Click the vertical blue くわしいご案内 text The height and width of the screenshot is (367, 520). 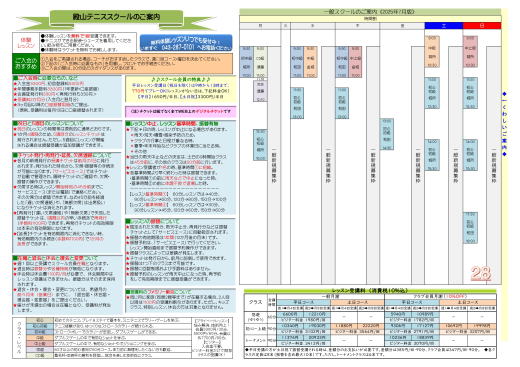pyautogui.click(x=504, y=124)
